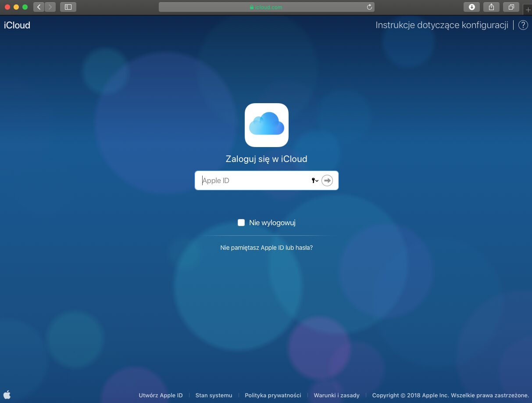Show all tabs overview icon

[511, 7]
